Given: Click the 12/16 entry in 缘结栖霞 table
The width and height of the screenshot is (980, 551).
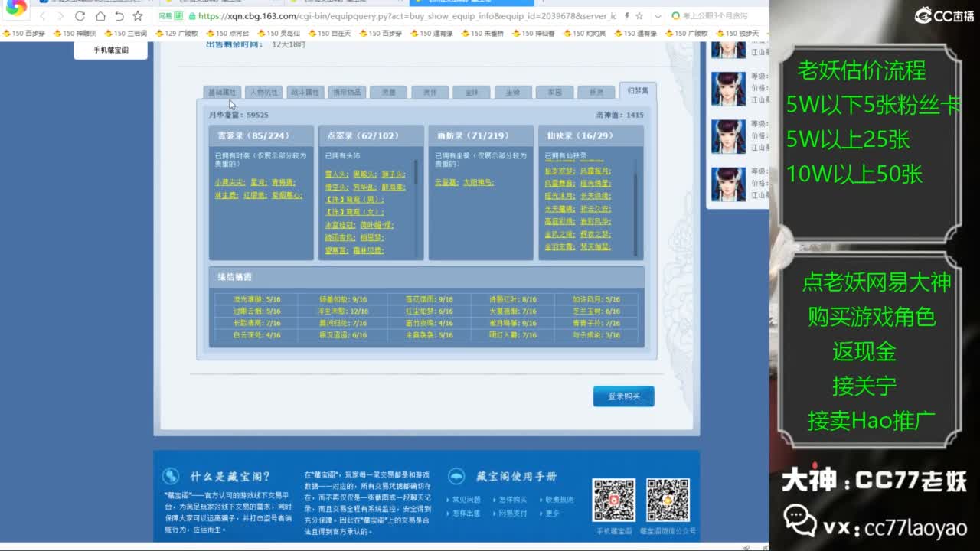Looking at the screenshot, I should tap(345, 311).
